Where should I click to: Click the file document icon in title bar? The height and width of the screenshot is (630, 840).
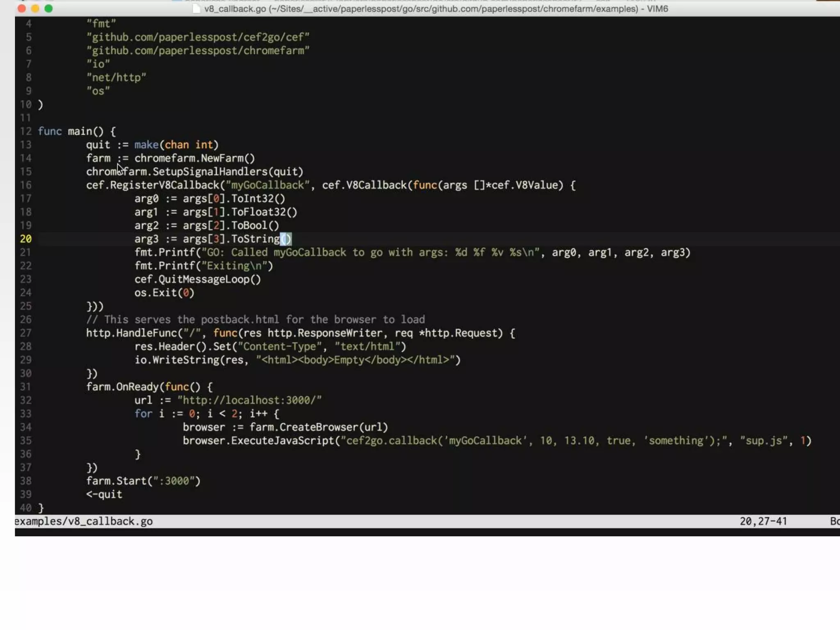tap(196, 9)
